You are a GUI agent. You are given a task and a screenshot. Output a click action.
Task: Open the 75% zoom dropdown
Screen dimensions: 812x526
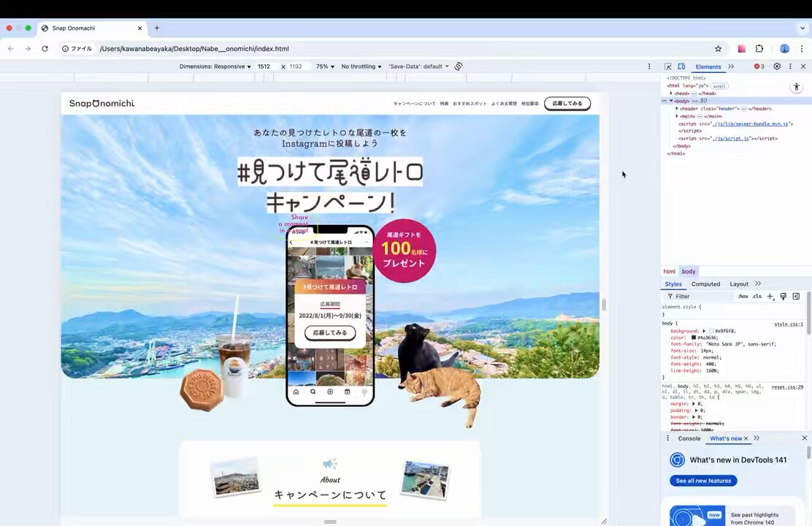click(x=325, y=66)
